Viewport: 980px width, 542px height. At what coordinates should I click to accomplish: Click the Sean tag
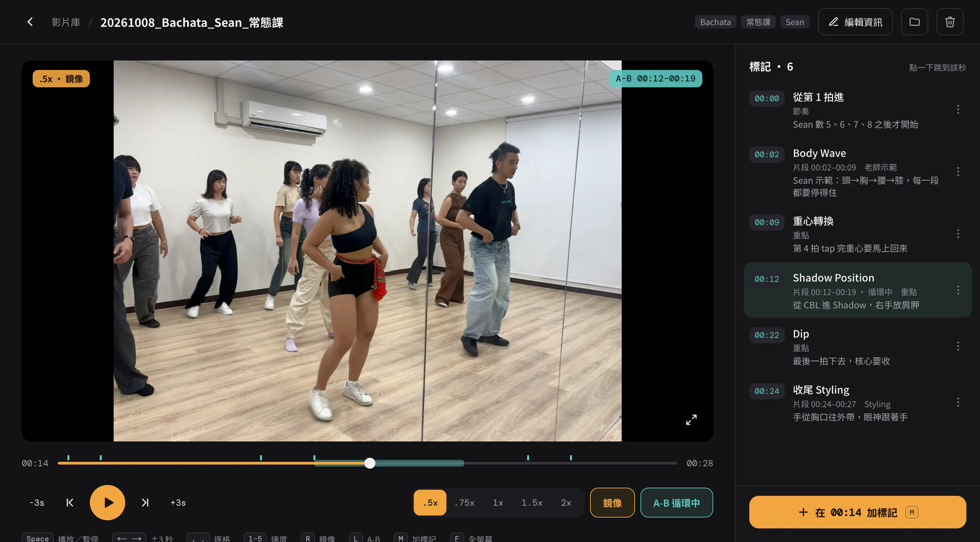click(795, 22)
